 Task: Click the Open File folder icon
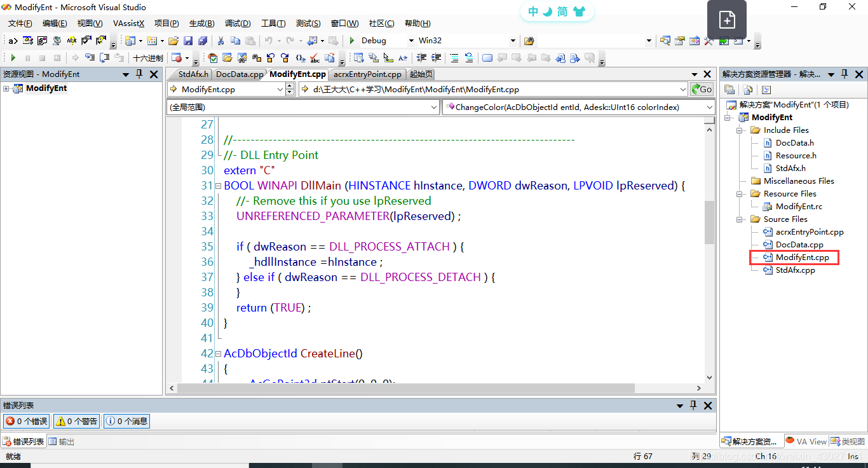click(173, 41)
